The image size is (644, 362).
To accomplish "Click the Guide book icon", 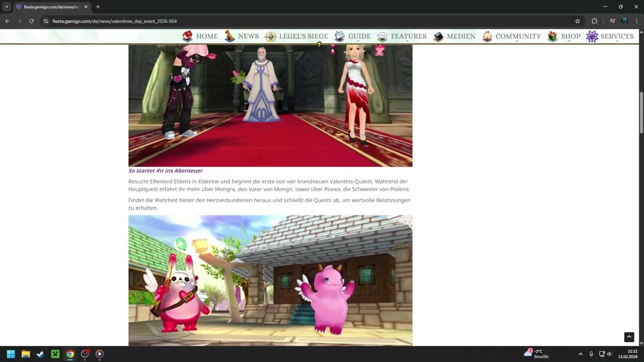I will click(340, 36).
